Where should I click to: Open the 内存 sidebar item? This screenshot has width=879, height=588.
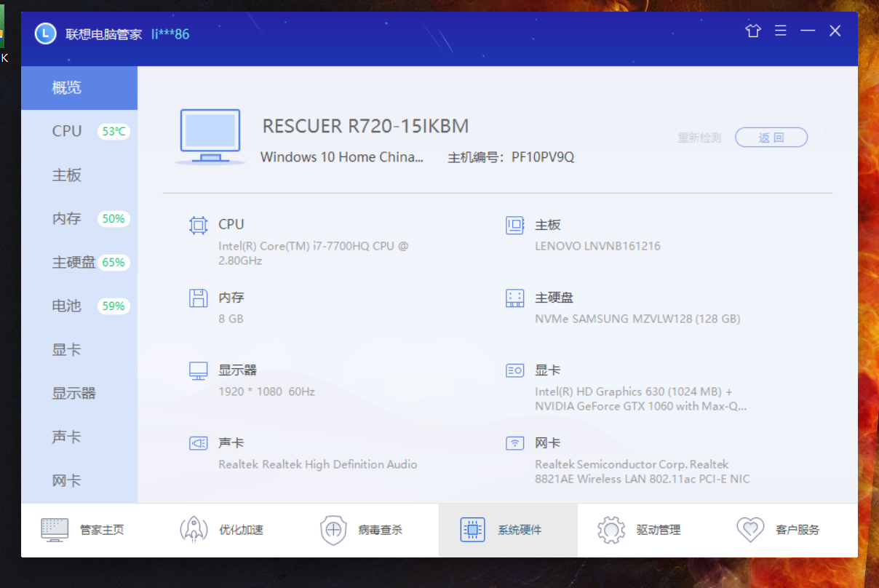(x=79, y=219)
